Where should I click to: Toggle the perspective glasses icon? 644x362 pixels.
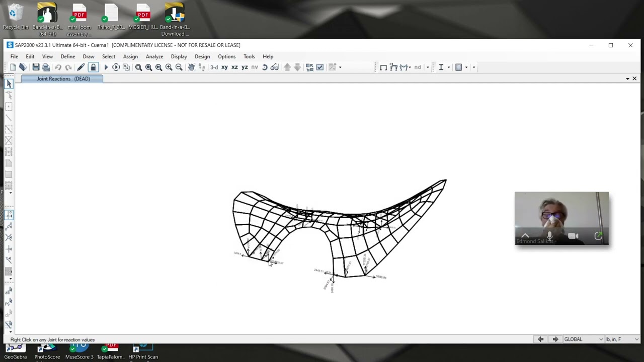click(275, 67)
